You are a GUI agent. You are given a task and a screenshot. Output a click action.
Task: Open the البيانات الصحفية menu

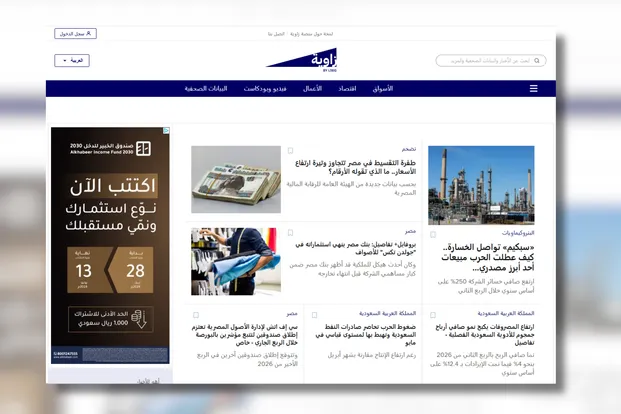click(x=206, y=88)
